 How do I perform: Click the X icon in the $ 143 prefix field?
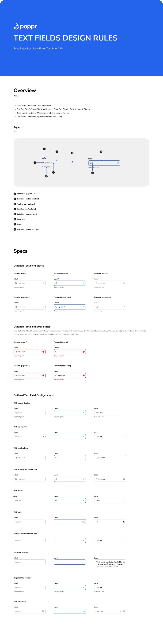124,500
